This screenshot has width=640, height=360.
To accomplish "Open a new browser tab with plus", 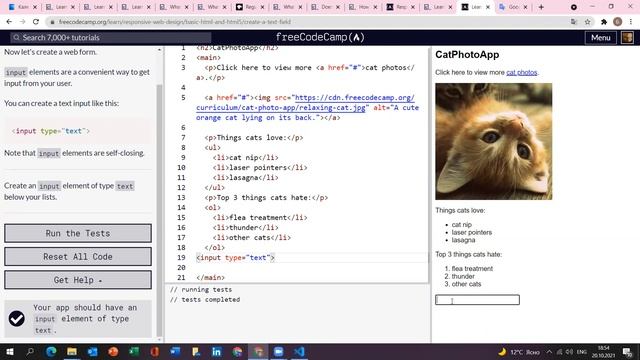I will 541,7.
